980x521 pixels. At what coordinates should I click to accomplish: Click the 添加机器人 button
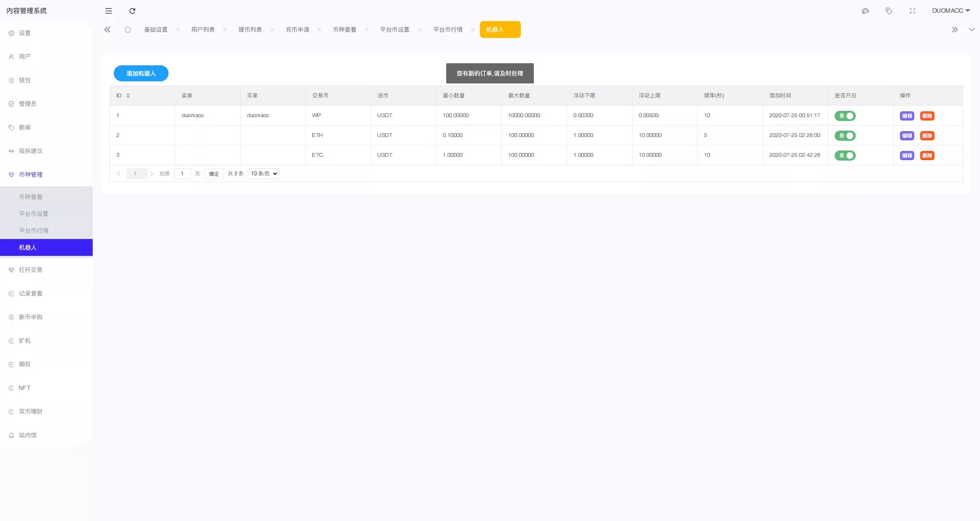tap(141, 73)
